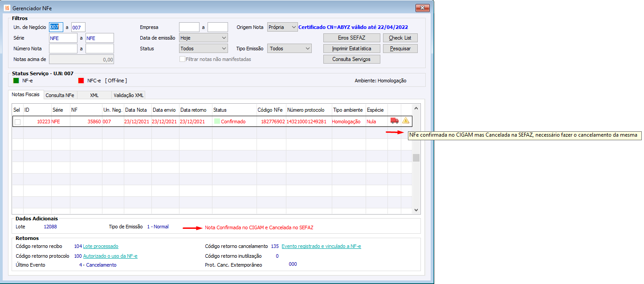Viewport: 644px width, 284px height.
Task: Click the vertical scrollbar thumb in grid
Action: click(416, 158)
